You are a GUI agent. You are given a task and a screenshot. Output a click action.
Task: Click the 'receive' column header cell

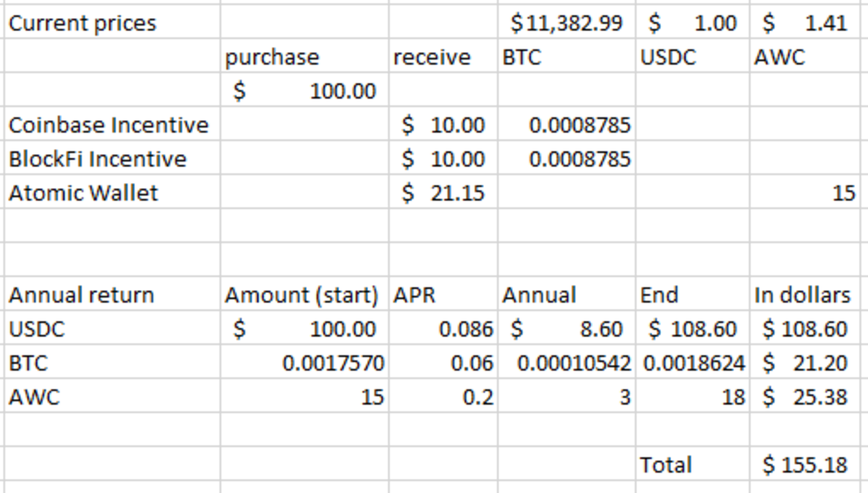point(432,57)
